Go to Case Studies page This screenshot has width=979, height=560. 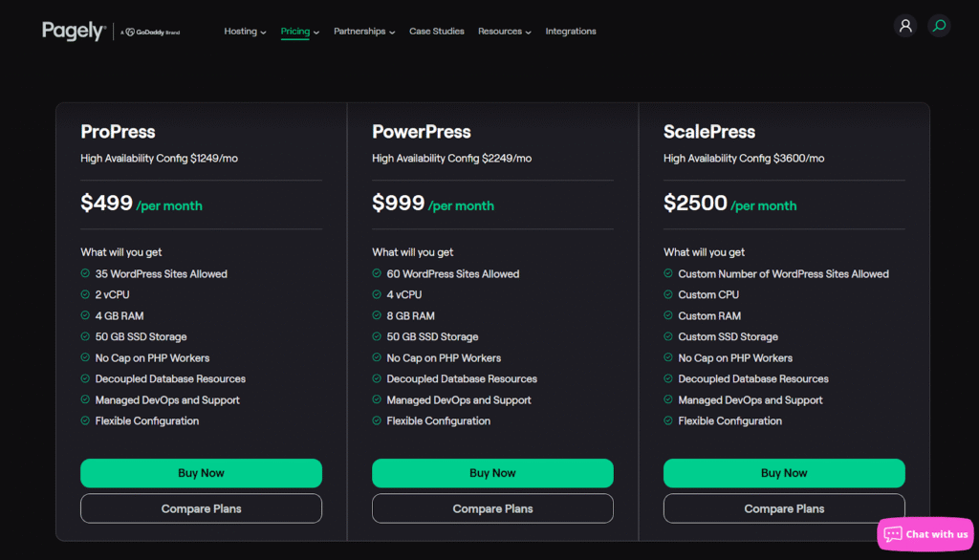437,32
